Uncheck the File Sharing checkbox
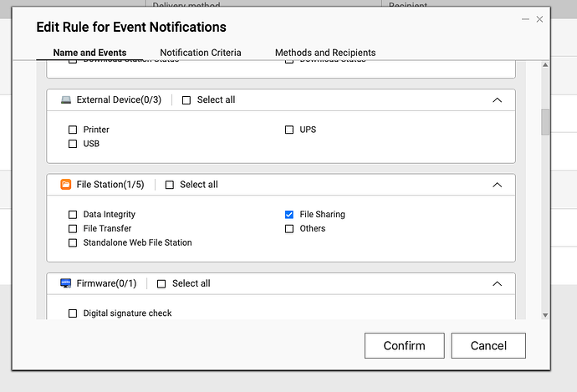 pos(289,214)
